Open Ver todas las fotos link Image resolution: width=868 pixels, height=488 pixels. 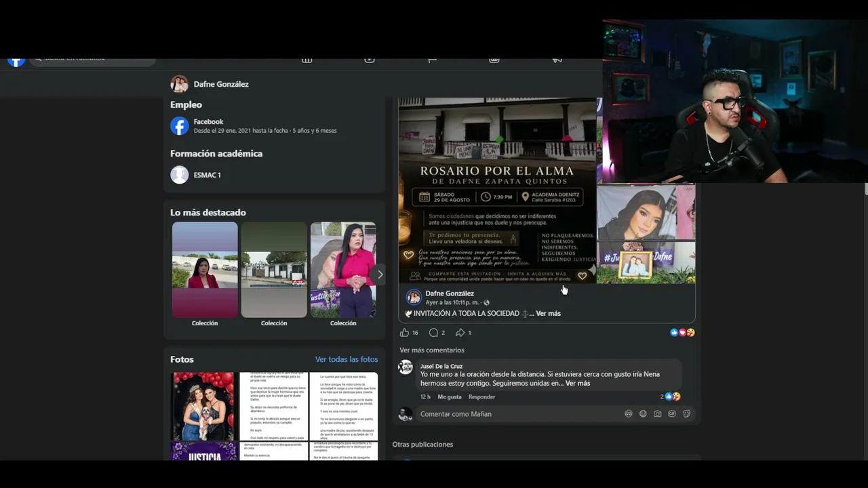pos(347,359)
